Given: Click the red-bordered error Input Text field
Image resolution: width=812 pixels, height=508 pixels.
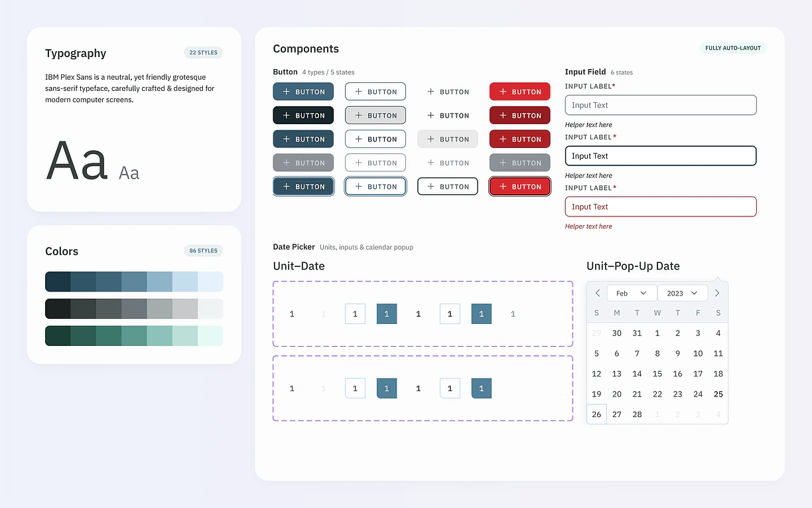Looking at the screenshot, I should pos(661,207).
